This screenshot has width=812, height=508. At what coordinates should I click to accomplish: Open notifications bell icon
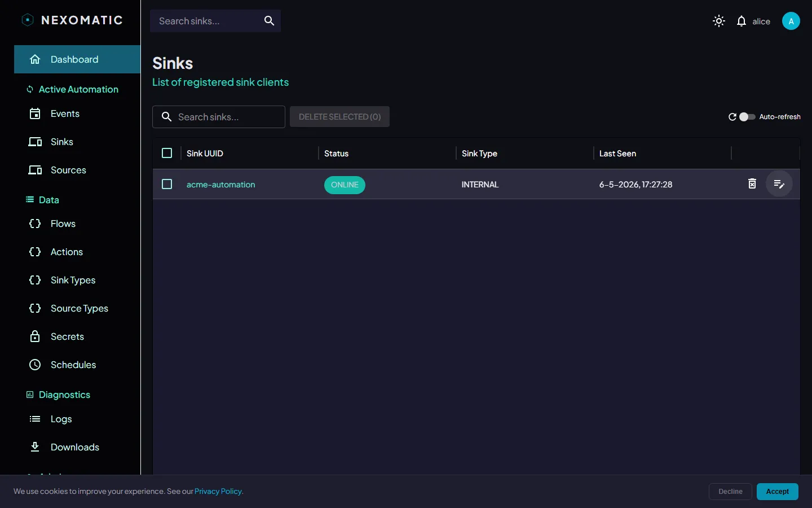tap(742, 21)
